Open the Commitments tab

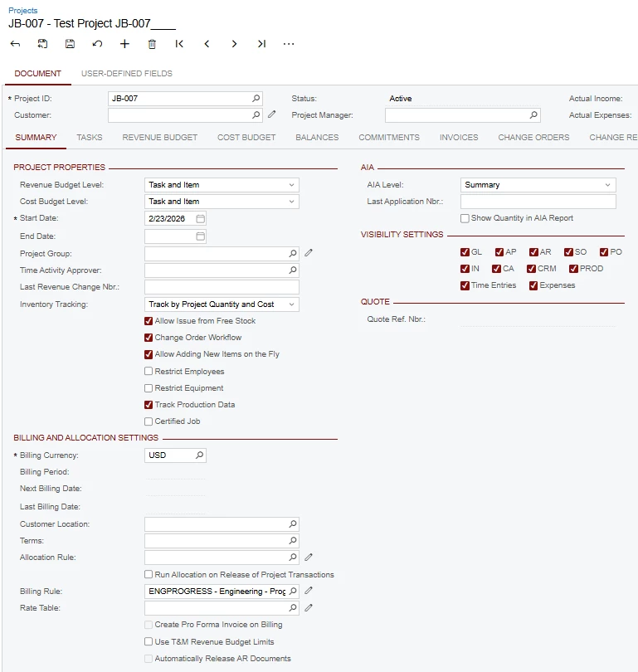pos(389,138)
